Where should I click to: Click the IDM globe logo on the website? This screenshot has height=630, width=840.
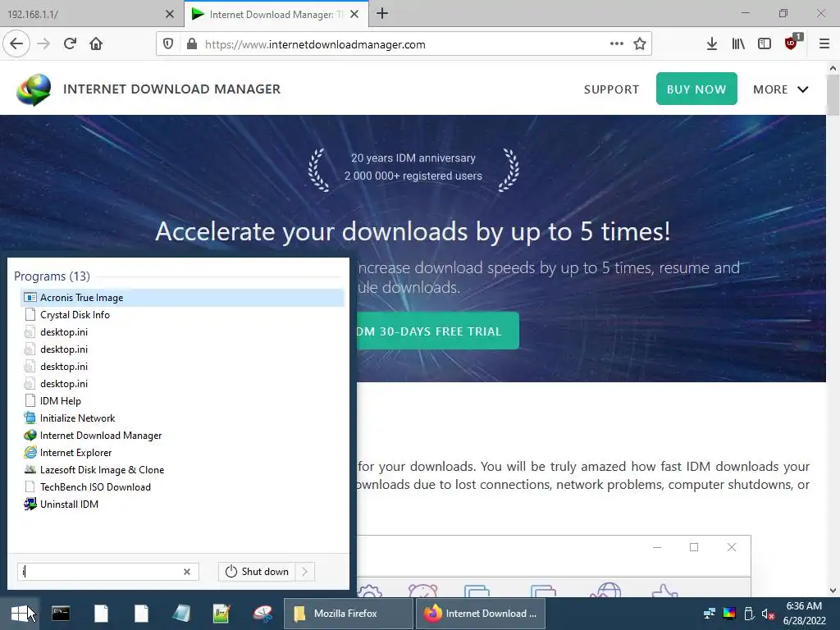tap(34, 89)
